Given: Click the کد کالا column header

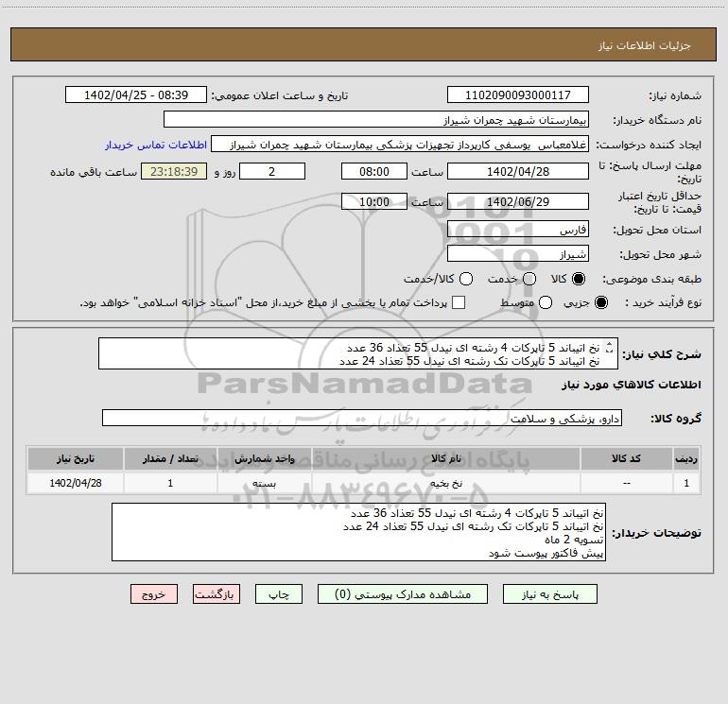Looking at the screenshot, I should pos(626,458).
